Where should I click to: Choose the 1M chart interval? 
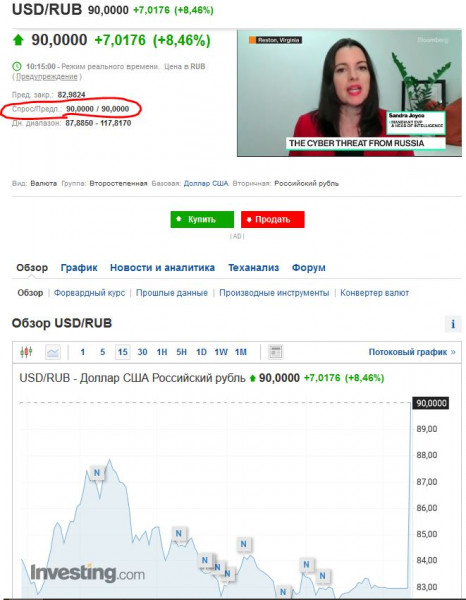[241, 352]
